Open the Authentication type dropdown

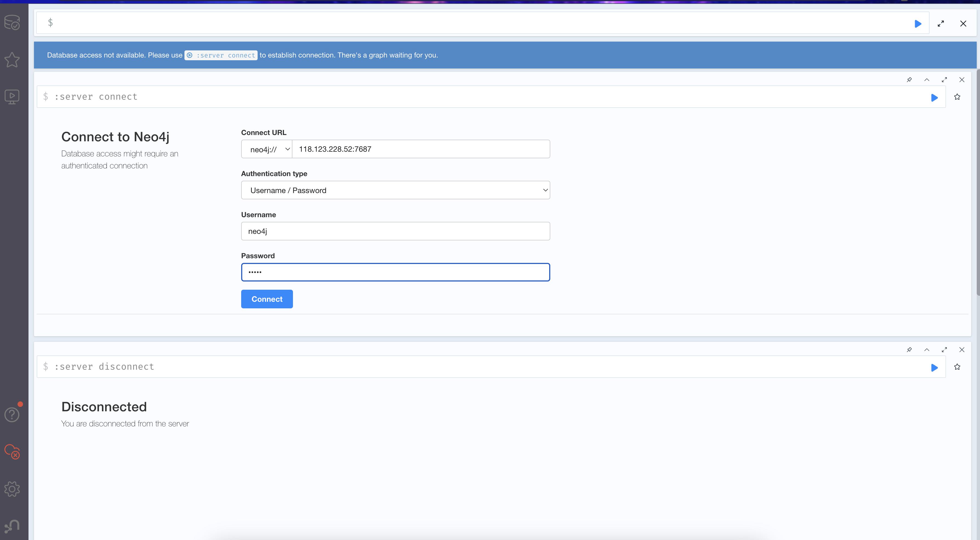396,190
